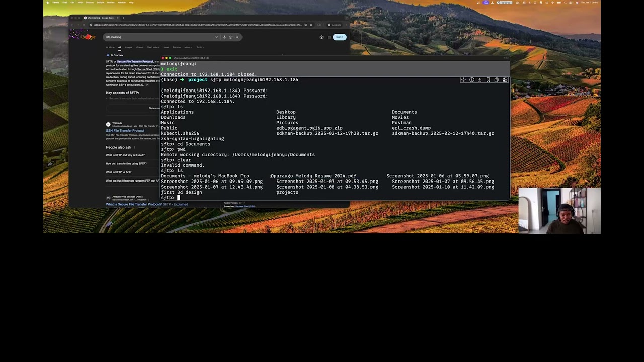Start voice search with microphone icon
The width and height of the screenshot is (644, 362).
click(x=224, y=37)
